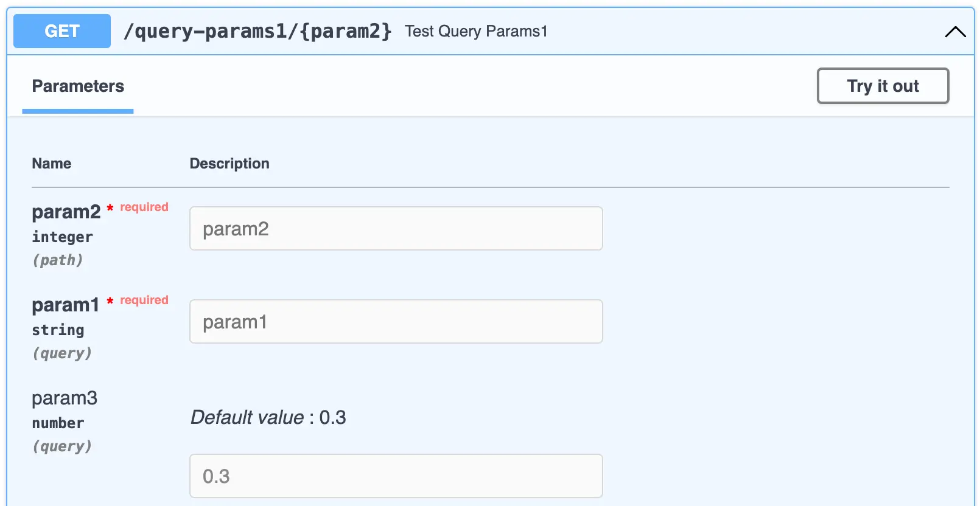Screen dimensions: 980x506
Task: Click the required label next to param1
Action: [144, 300]
